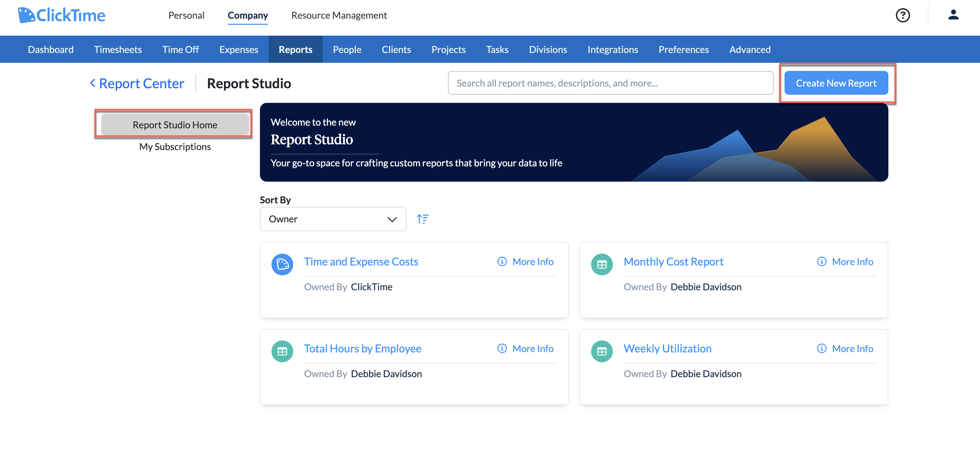Show More Info for Total Hours by Employee

coord(525,348)
